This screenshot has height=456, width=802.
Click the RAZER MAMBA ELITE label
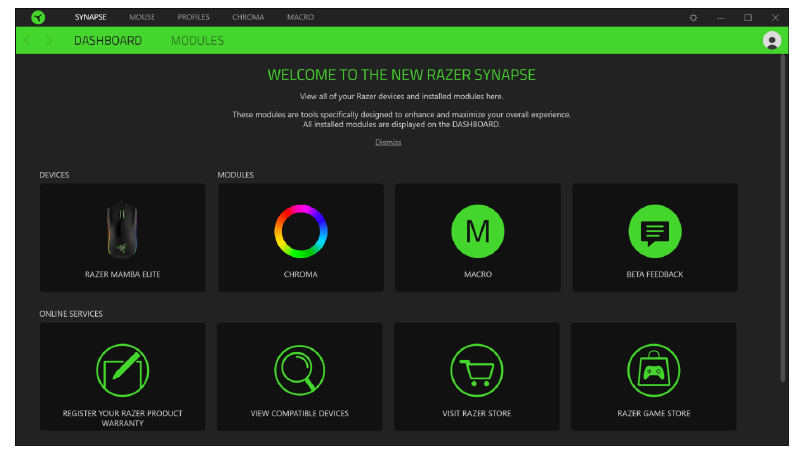click(x=123, y=274)
